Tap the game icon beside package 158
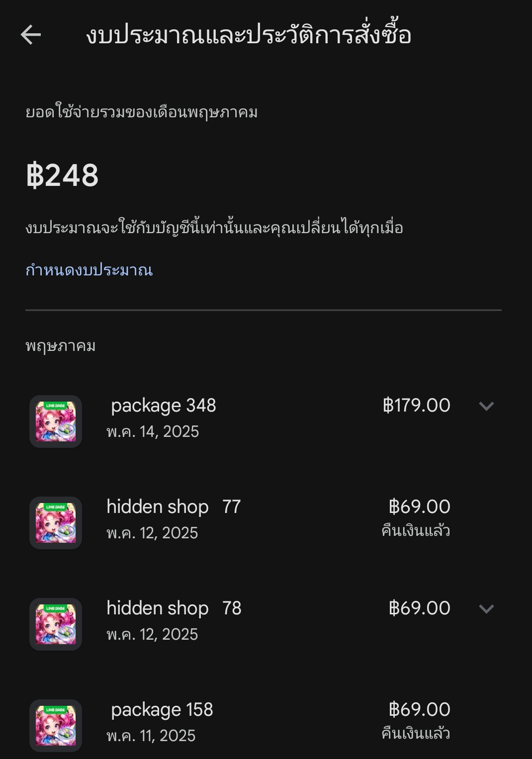The width and height of the screenshot is (532, 759). point(56,726)
